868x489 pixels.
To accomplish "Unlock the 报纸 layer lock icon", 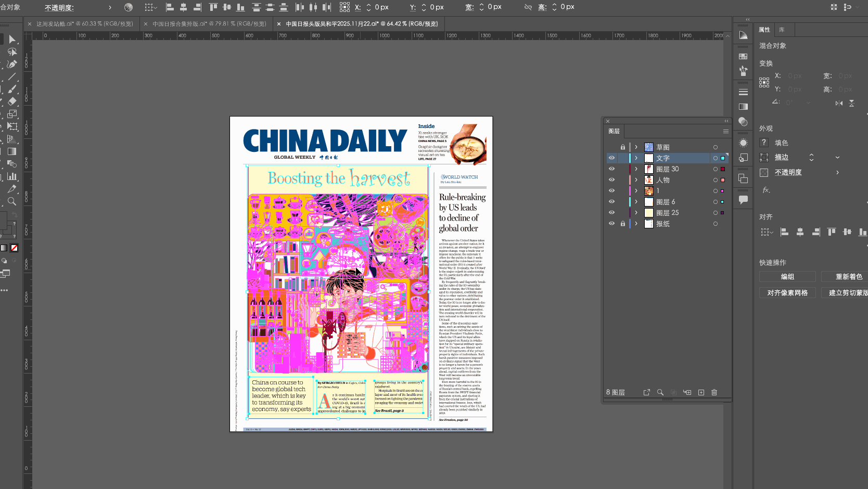I will point(622,224).
